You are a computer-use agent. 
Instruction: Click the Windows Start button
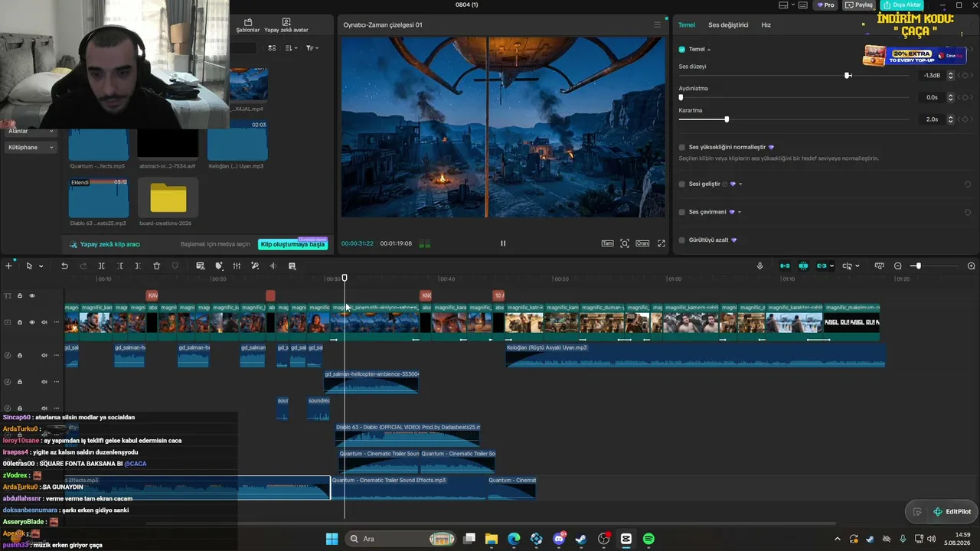tap(332, 539)
